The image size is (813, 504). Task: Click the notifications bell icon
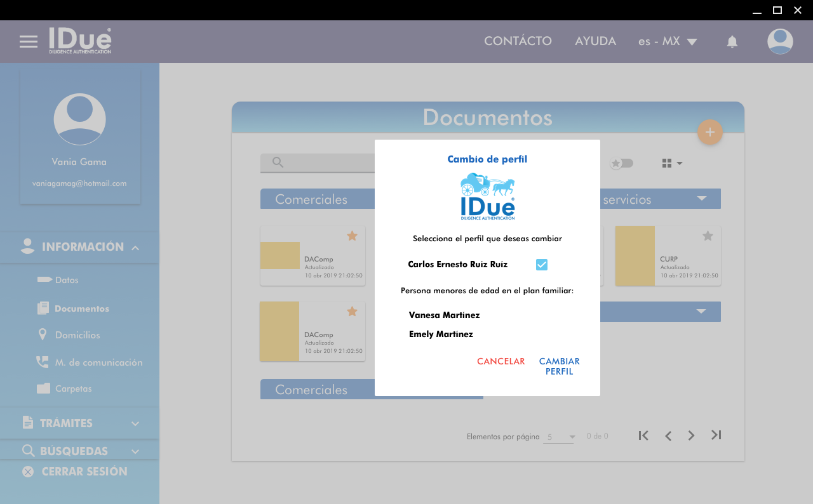click(x=732, y=42)
